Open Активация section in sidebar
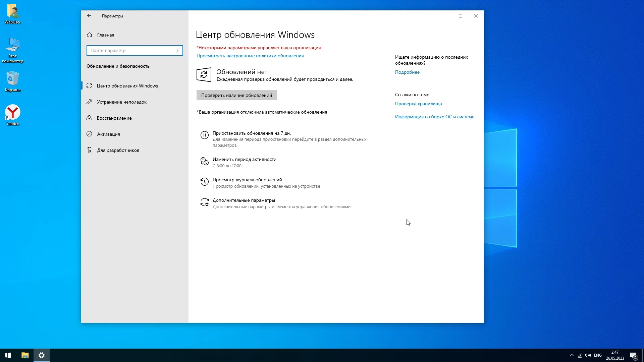644x362 pixels. pyautogui.click(x=108, y=134)
